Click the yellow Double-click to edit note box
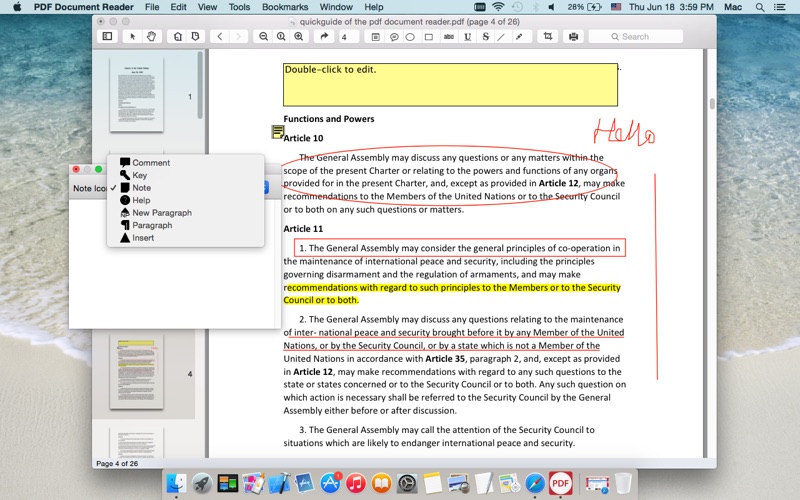 451,85
